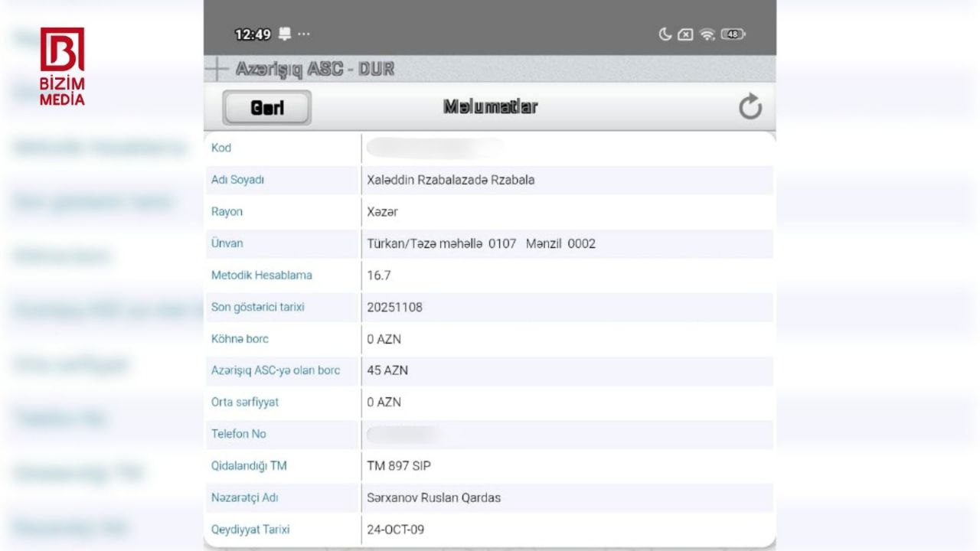980x551 pixels.
Task: Click the plus icon beside Azərişıq ASC
Action: coord(217,69)
